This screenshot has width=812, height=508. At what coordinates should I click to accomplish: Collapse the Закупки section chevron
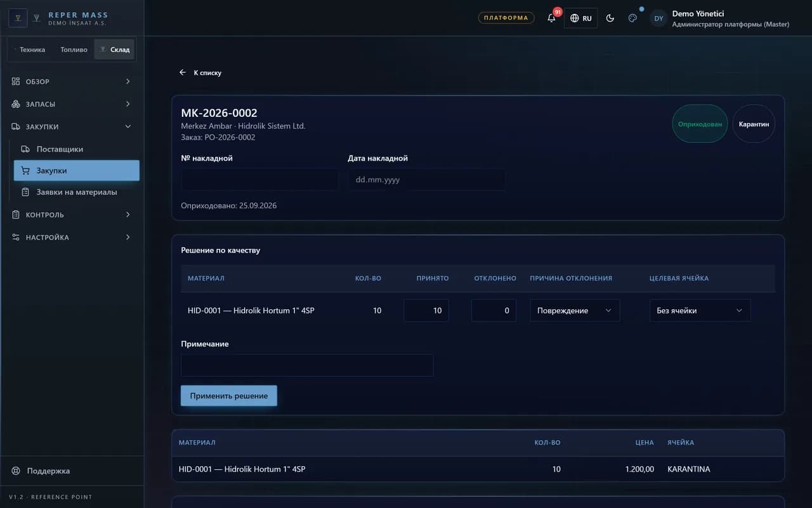[128, 127]
